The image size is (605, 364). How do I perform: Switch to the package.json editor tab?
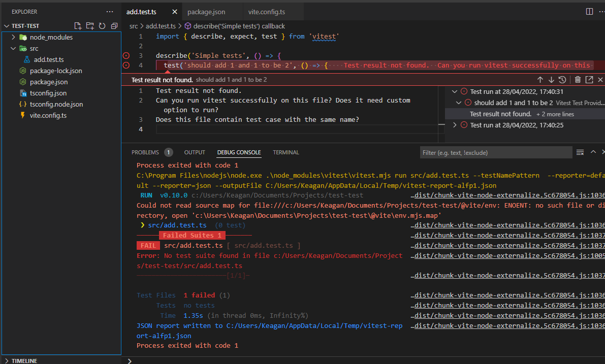[206, 12]
